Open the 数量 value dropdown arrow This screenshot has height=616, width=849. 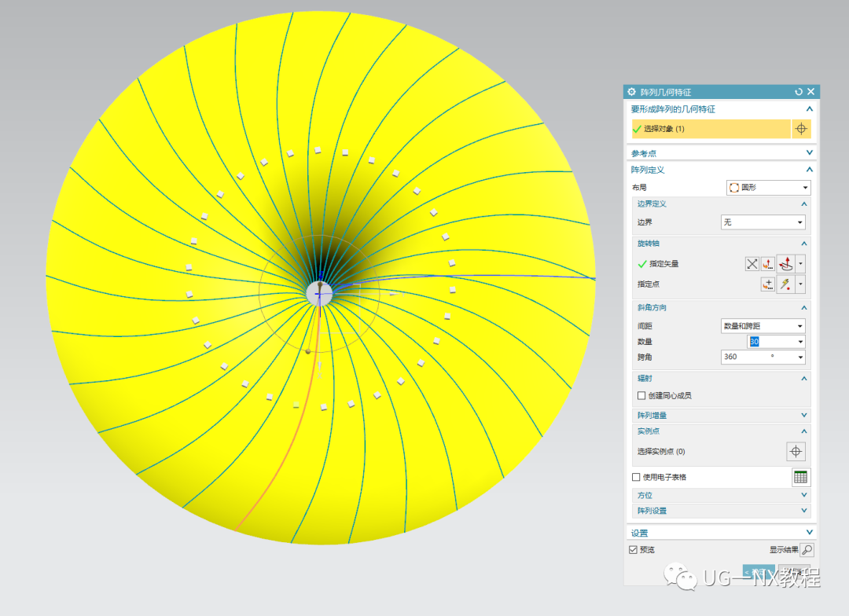point(800,342)
